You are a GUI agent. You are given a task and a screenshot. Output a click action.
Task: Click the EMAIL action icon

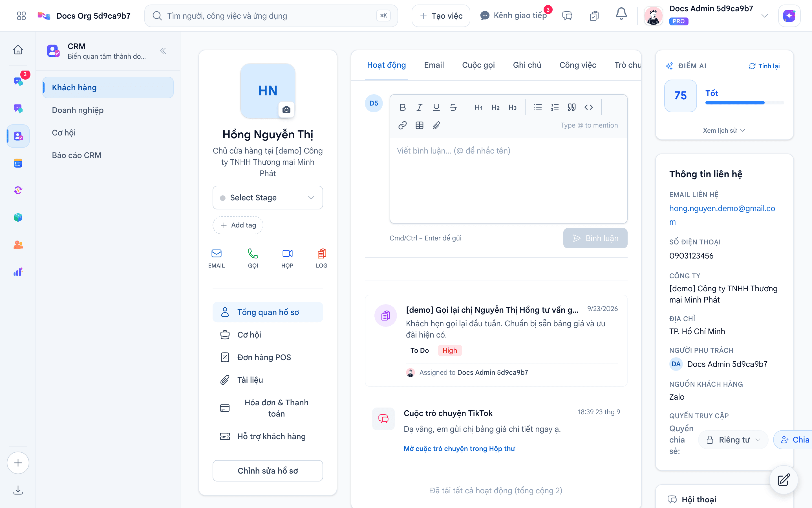(x=217, y=258)
